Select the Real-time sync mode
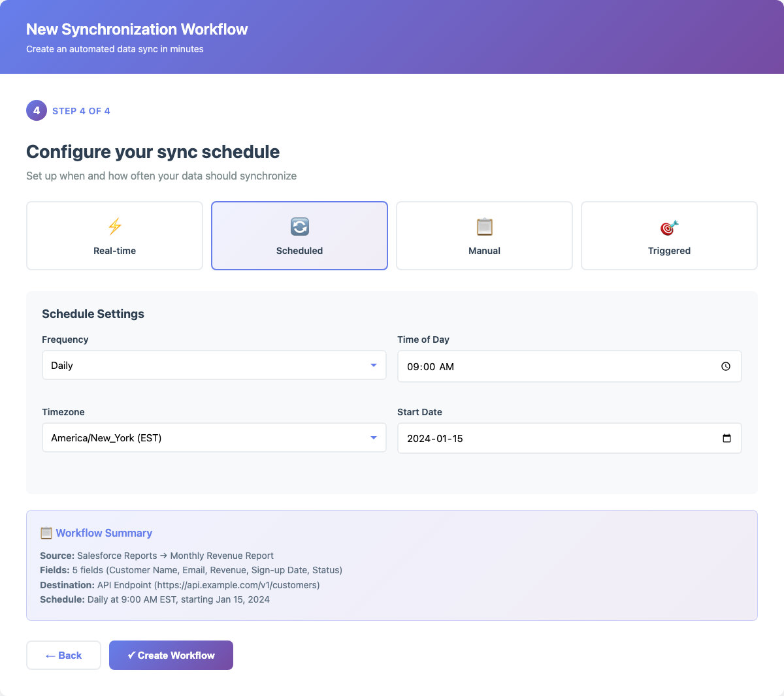This screenshot has width=784, height=696. click(114, 236)
